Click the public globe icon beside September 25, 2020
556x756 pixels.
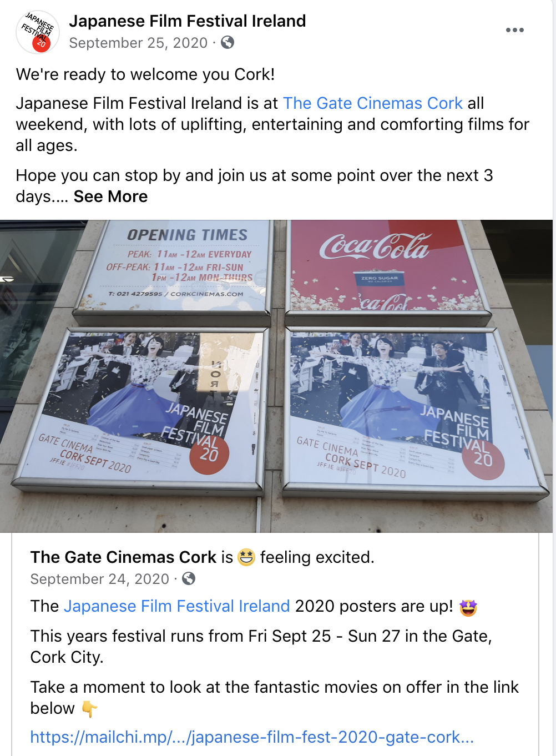pyautogui.click(x=228, y=43)
